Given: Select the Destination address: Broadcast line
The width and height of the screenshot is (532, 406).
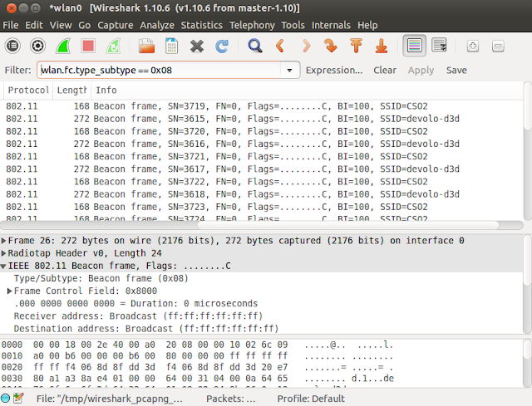Looking at the screenshot, I should click(x=261, y=329).
